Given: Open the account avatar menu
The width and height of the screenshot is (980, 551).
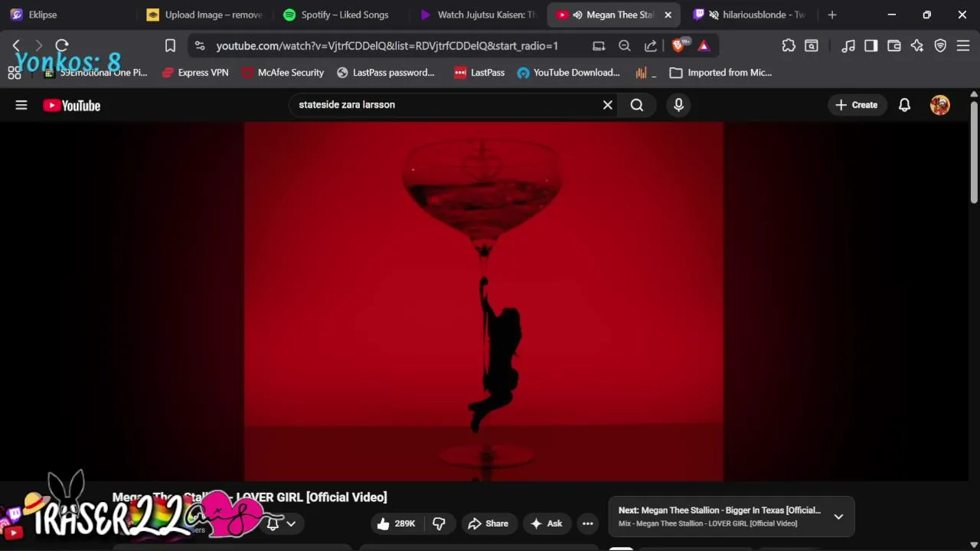Looking at the screenshot, I should pos(940,105).
